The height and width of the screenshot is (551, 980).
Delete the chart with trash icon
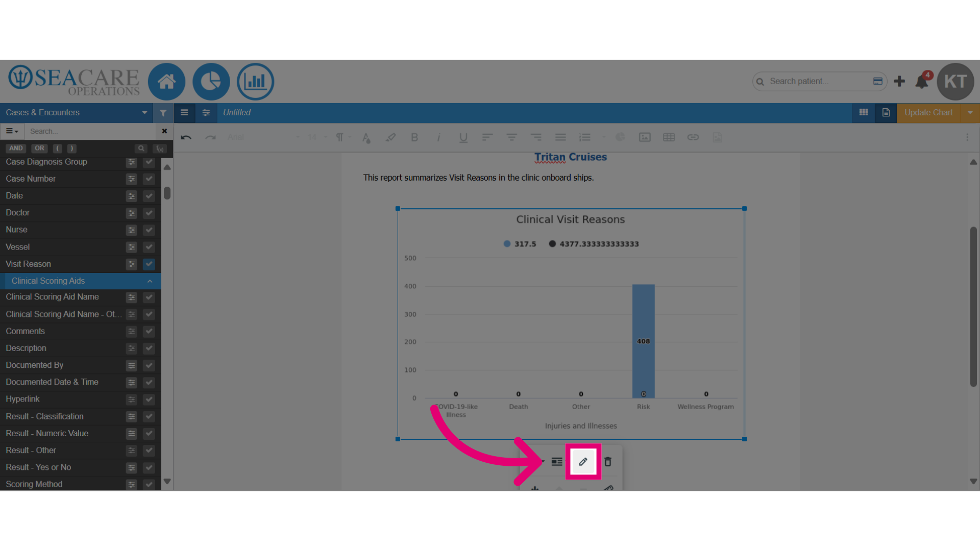(x=608, y=462)
